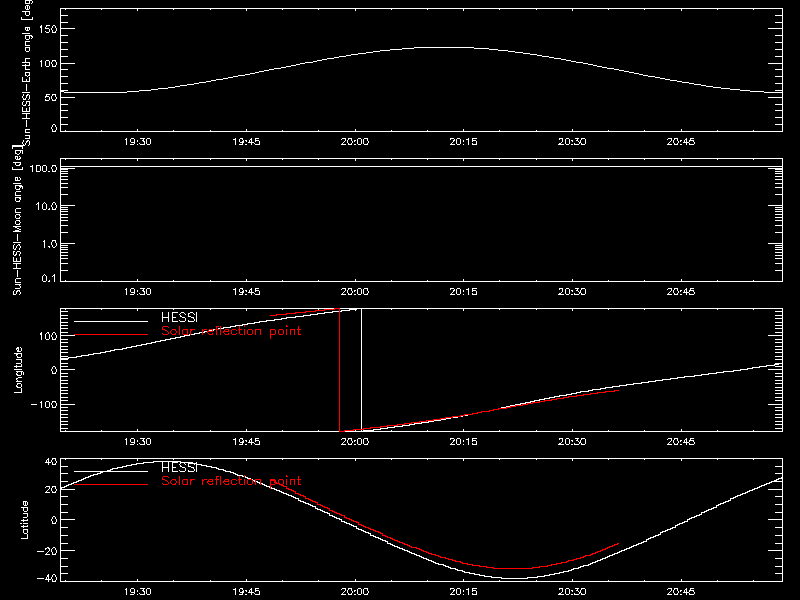Click -100 tick label on Longitude axis
This screenshot has height=600, width=800.
tap(44, 405)
